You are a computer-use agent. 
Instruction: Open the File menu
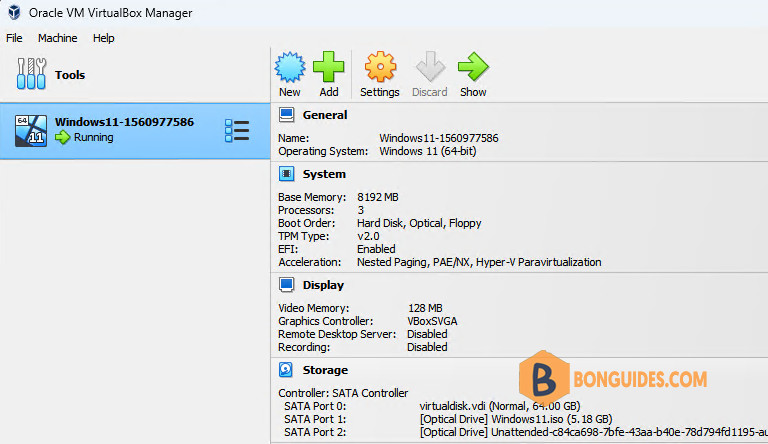point(14,38)
